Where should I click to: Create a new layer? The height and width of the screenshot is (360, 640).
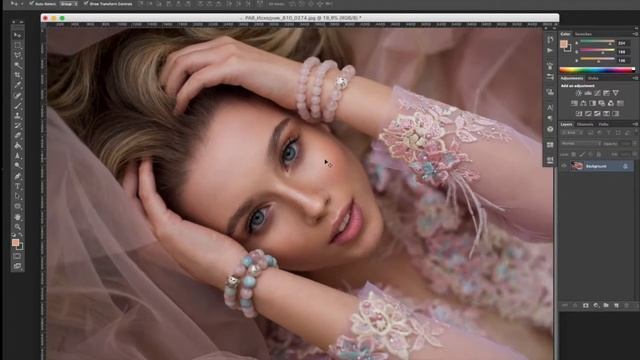(x=616, y=305)
